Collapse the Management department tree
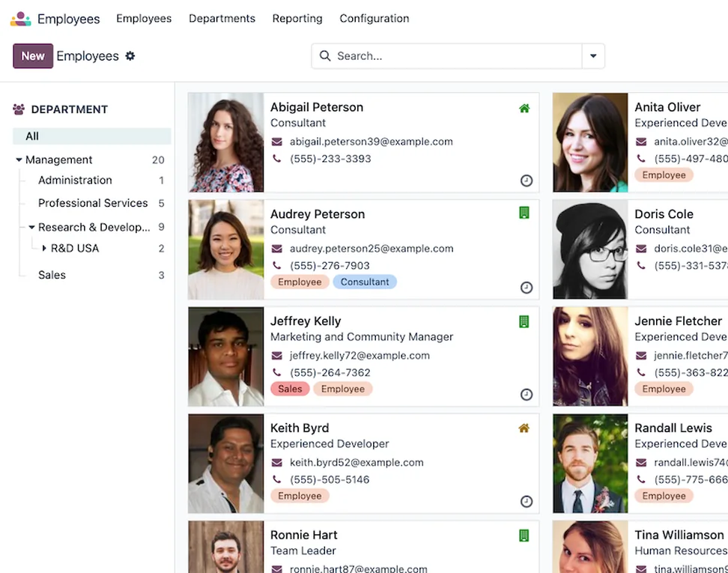Screen dimensions: 728x573 [19, 160]
